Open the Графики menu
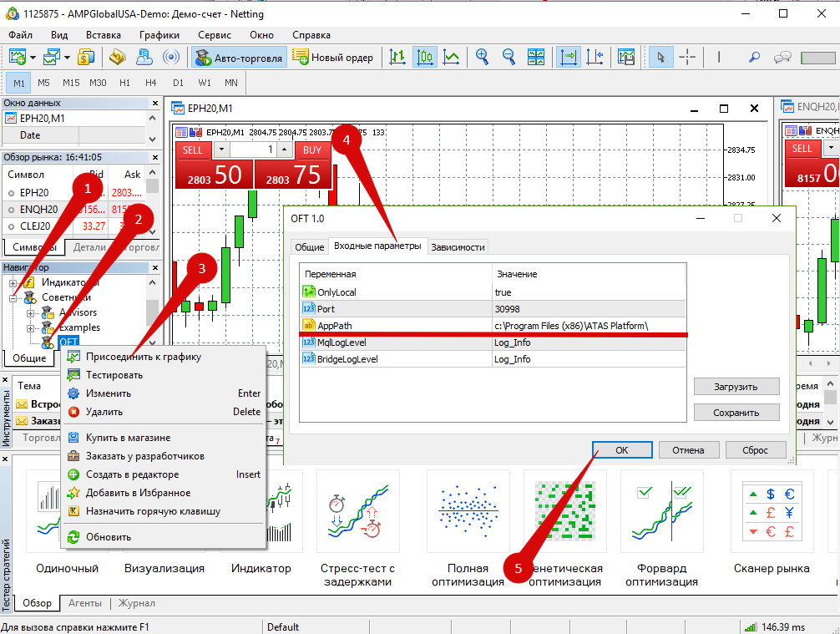 pos(159,35)
